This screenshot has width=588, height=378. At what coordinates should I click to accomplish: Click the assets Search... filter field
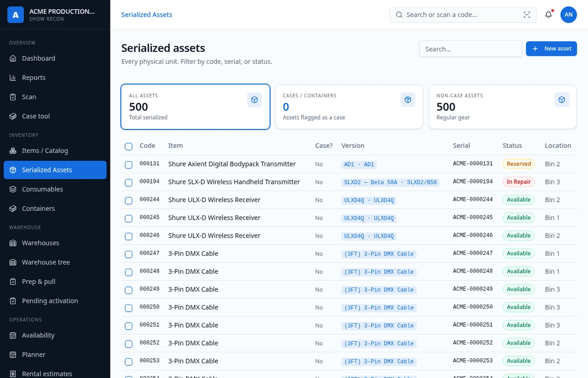(x=471, y=49)
